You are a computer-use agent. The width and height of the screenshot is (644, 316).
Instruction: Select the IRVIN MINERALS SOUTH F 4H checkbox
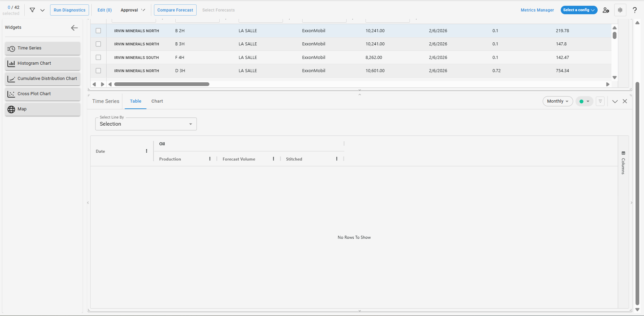pos(98,58)
